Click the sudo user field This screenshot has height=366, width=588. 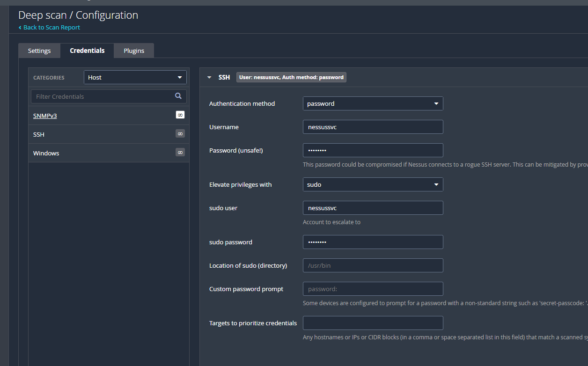point(373,208)
